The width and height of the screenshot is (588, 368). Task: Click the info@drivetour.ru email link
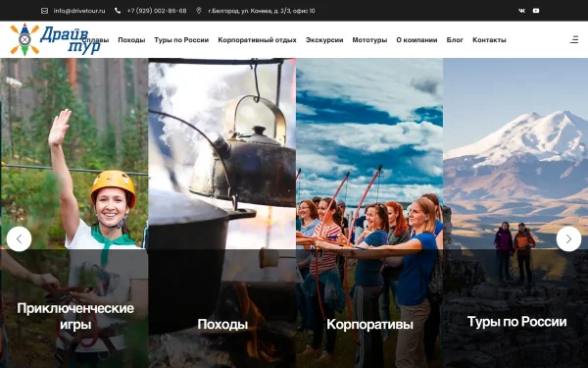point(79,11)
